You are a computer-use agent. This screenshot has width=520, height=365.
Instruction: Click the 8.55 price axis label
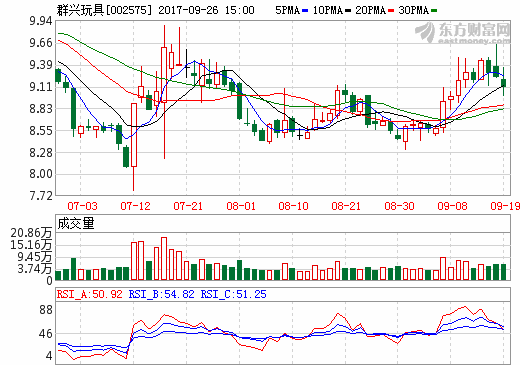click(41, 131)
